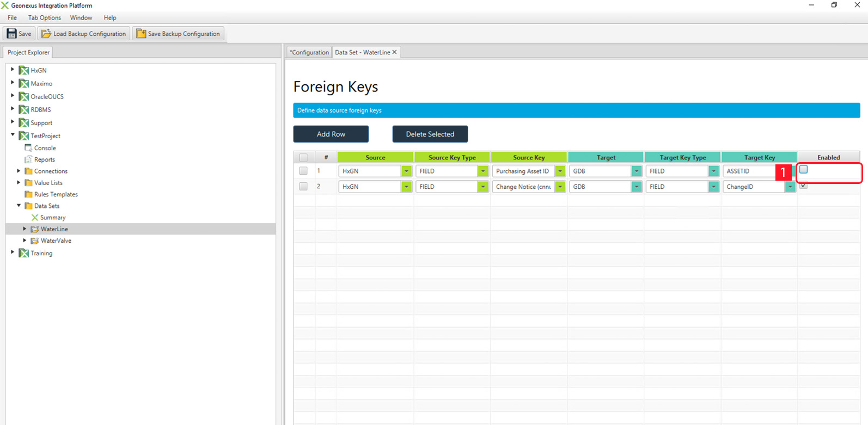Open the Help menu

click(110, 17)
